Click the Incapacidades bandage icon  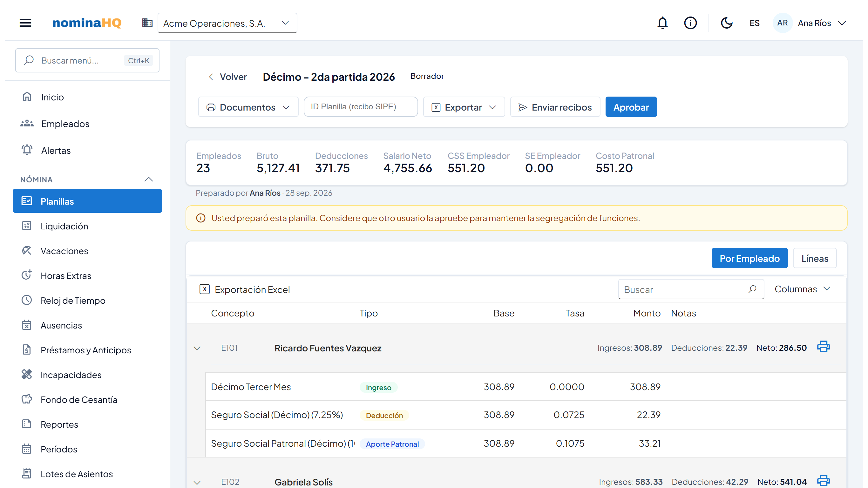click(27, 375)
